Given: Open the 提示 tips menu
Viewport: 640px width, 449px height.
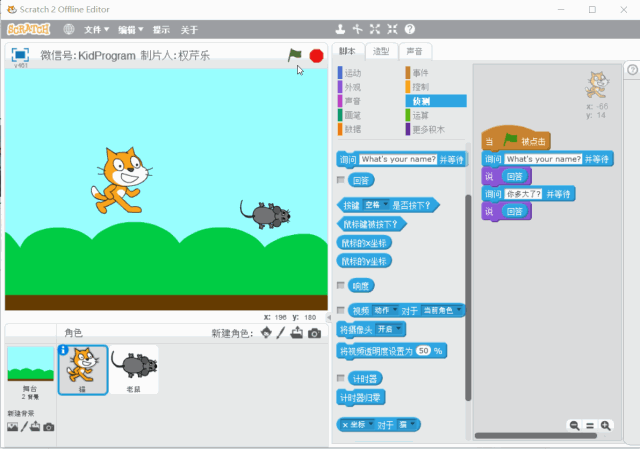Looking at the screenshot, I should [161, 30].
